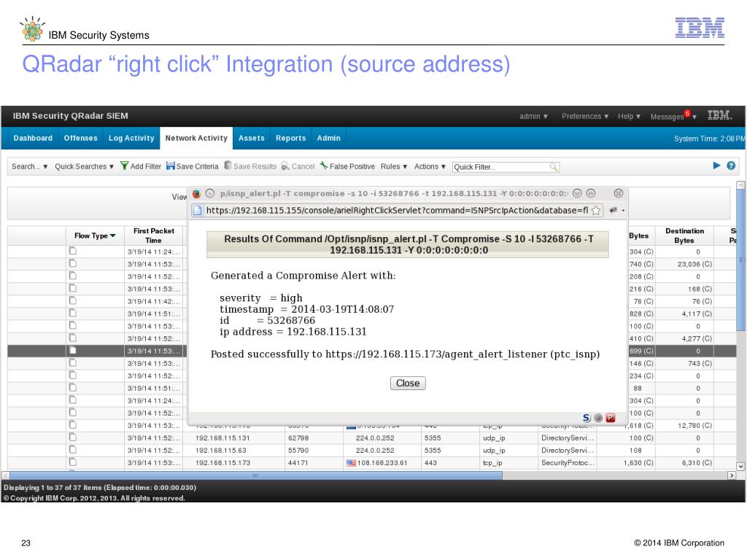Select the flow icon in the highlighted 11:53 row
This screenshot has width=747, height=560.
point(72,351)
